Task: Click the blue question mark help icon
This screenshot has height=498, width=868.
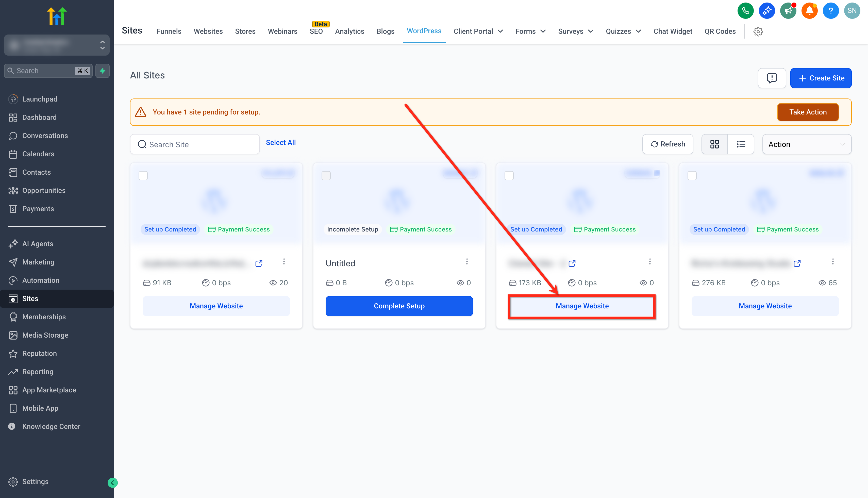Action: [830, 11]
